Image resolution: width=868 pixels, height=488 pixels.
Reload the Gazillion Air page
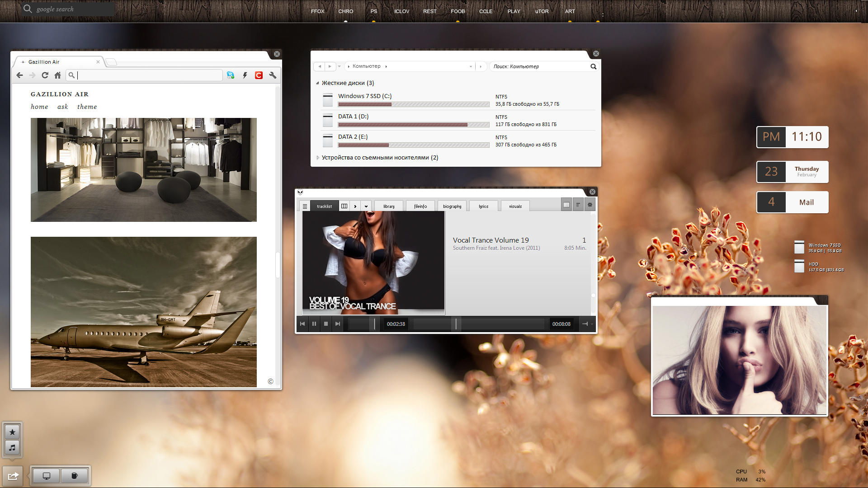(x=45, y=75)
